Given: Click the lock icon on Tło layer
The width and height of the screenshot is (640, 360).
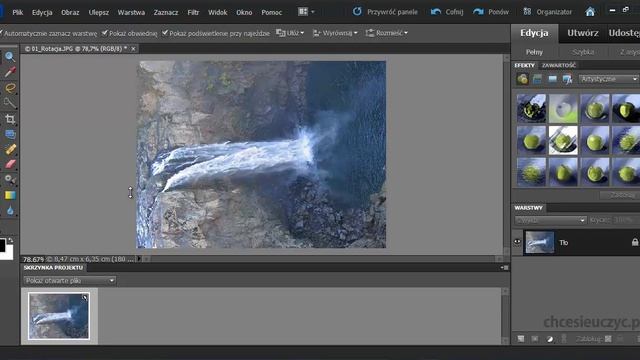Looking at the screenshot, I should click(x=635, y=242).
